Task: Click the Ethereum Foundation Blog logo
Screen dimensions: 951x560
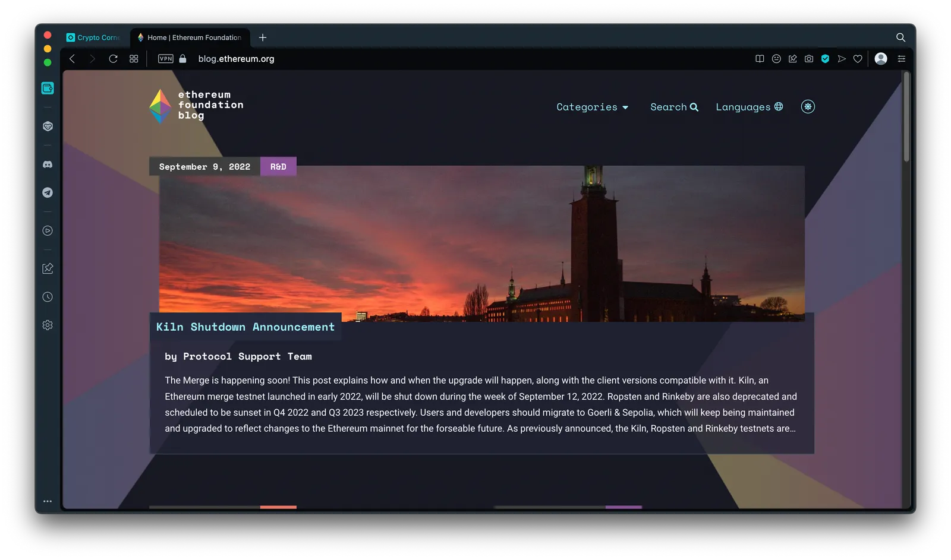Action: tap(196, 105)
